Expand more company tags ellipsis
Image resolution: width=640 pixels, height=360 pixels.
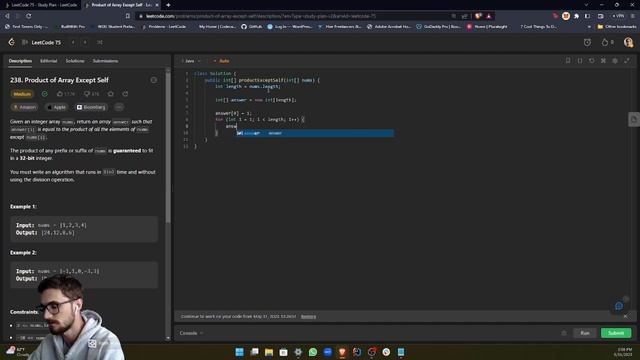pos(119,107)
